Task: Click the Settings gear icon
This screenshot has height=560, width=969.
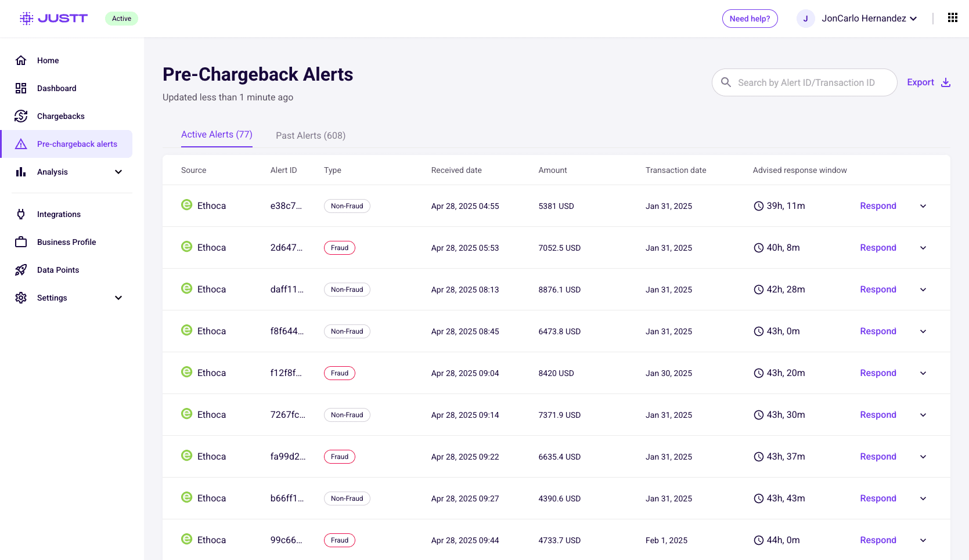Action: pos(21,298)
